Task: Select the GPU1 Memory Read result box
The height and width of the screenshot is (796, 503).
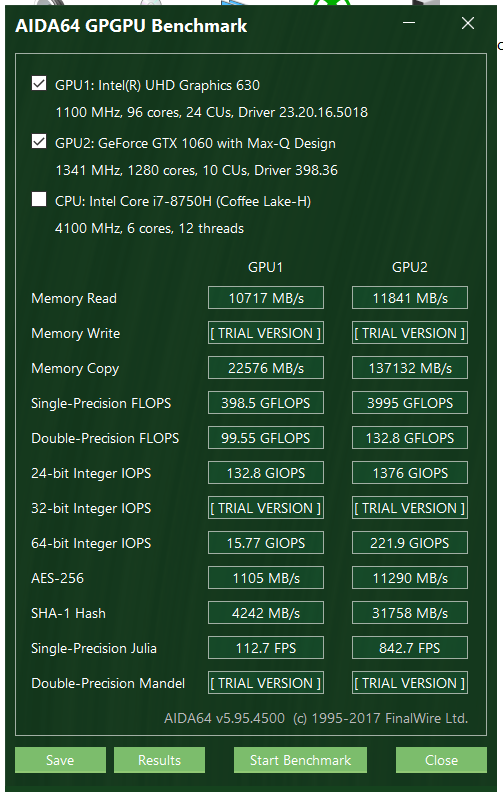Action: click(x=266, y=298)
